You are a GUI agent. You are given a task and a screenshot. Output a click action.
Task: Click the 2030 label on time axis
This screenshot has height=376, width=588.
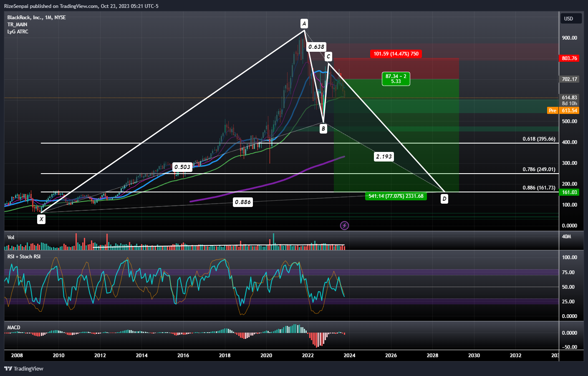pyautogui.click(x=474, y=356)
